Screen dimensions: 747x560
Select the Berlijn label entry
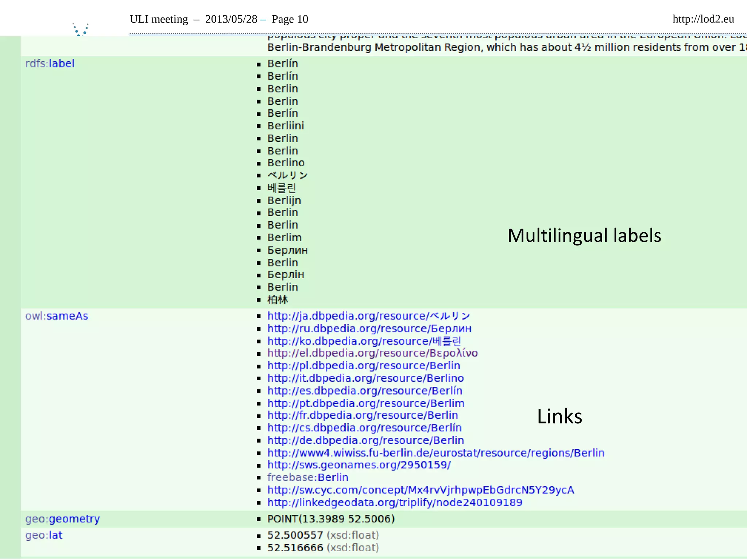284,201
